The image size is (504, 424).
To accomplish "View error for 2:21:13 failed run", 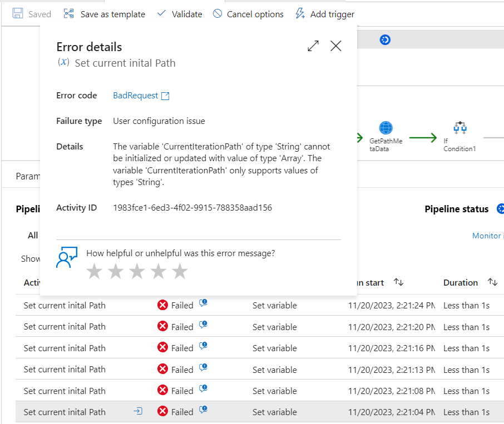I will pos(203,367).
